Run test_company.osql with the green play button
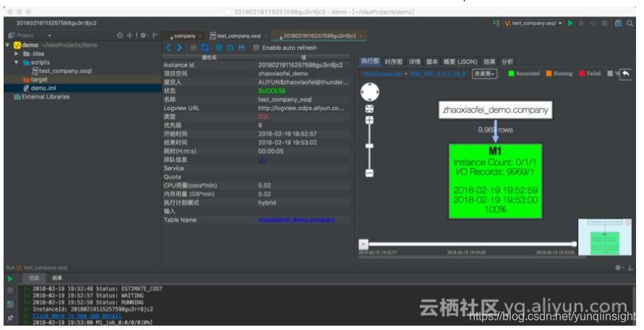This screenshot has height=330, width=644. click(570, 23)
